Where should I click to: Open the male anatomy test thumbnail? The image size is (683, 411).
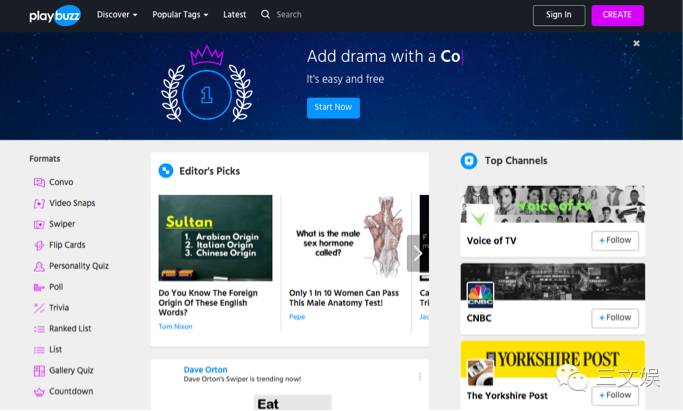[346, 238]
